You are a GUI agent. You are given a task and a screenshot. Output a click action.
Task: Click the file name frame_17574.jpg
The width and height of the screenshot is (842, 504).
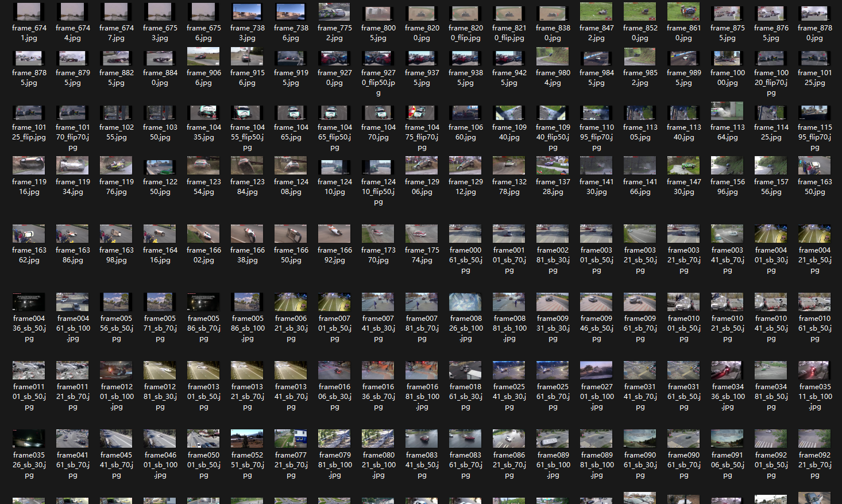(x=422, y=255)
